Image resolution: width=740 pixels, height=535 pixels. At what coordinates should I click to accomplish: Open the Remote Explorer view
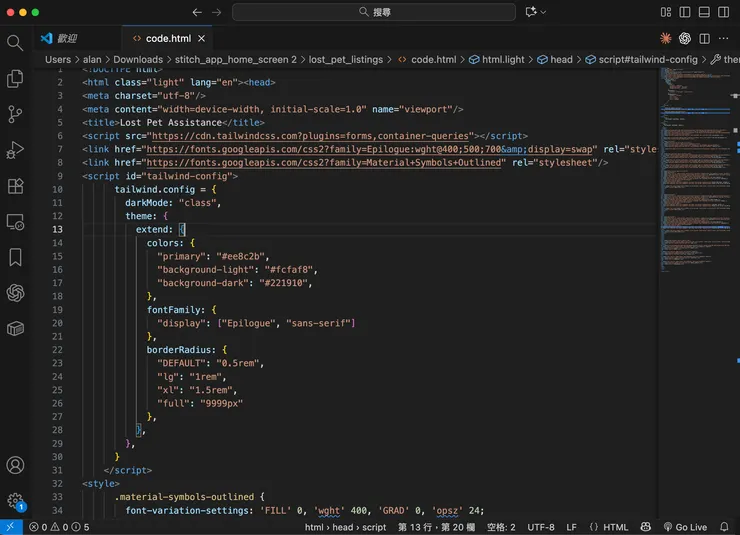click(x=15, y=222)
